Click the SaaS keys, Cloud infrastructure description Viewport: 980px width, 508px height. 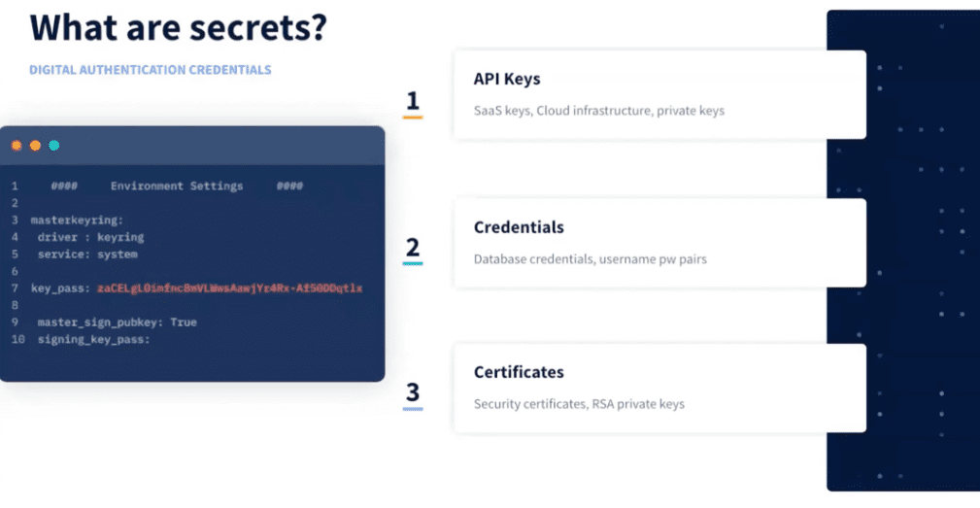[598, 111]
